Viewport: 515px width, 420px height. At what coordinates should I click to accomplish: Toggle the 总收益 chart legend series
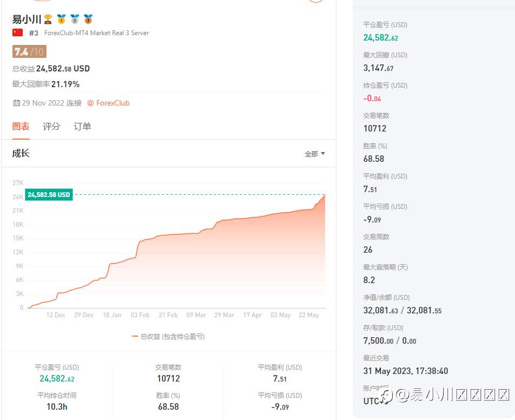click(168, 336)
